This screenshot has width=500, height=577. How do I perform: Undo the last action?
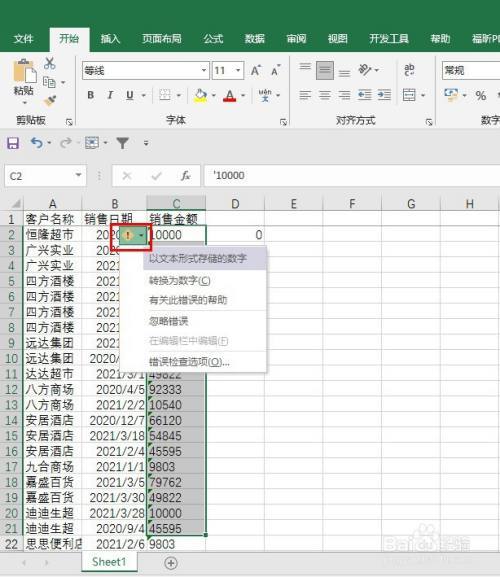point(36,143)
